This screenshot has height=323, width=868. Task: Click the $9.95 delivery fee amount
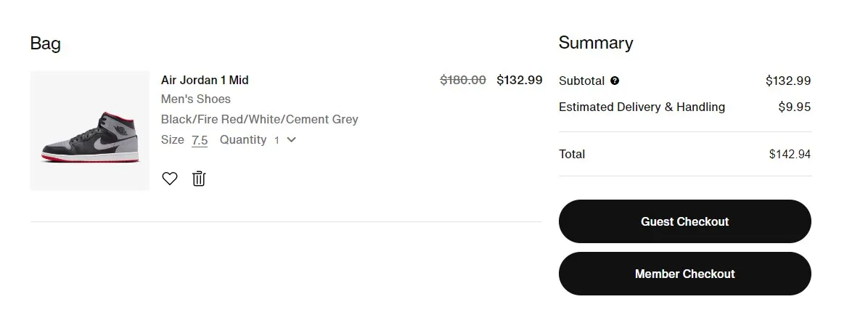tap(794, 107)
